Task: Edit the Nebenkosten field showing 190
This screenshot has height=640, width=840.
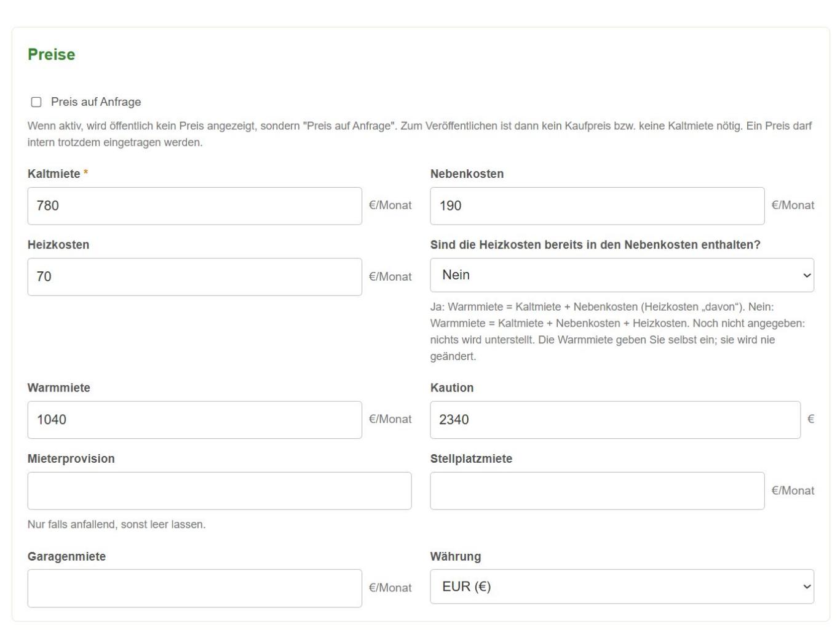Action: [597, 206]
